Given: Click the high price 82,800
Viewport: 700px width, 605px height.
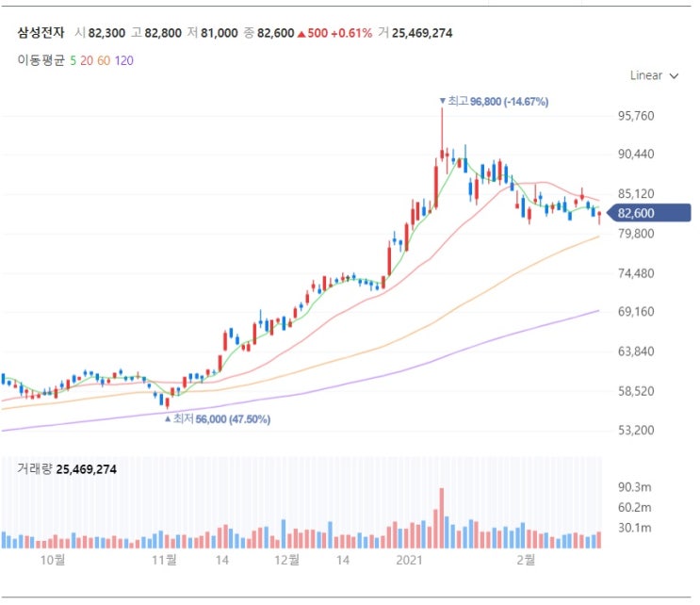Looking at the screenshot, I should pos(163,33).
